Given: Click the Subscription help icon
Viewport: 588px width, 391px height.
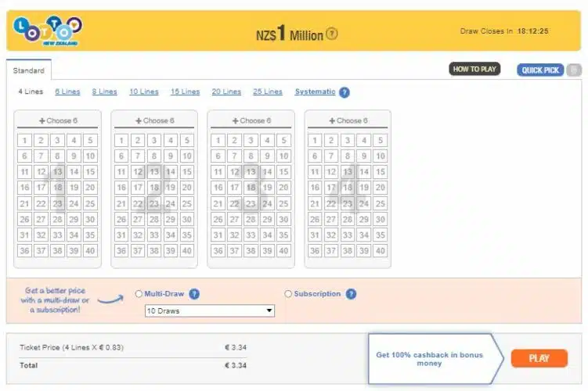Looking at the screenshot, I should click(x=351, y=294).
